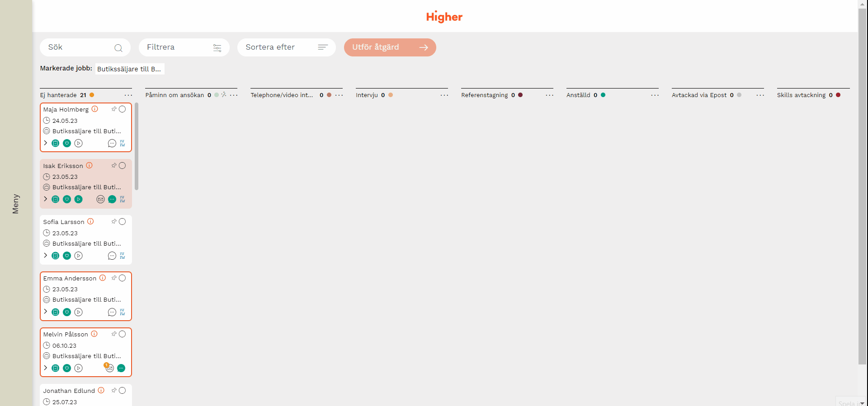Mark Melvin Pålsson with the selection circle
The width and height of the screenshot is (868, 406).
click(x=123, y=334)
